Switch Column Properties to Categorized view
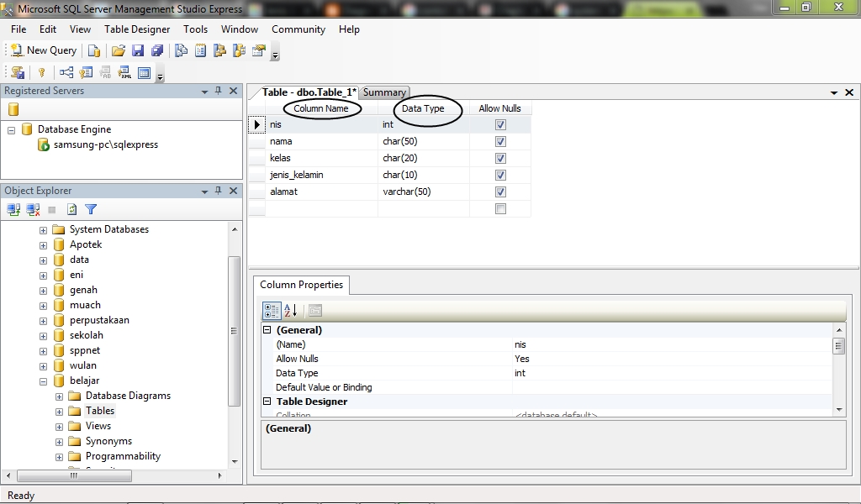The image size is (861, 504). pos(272,311)
